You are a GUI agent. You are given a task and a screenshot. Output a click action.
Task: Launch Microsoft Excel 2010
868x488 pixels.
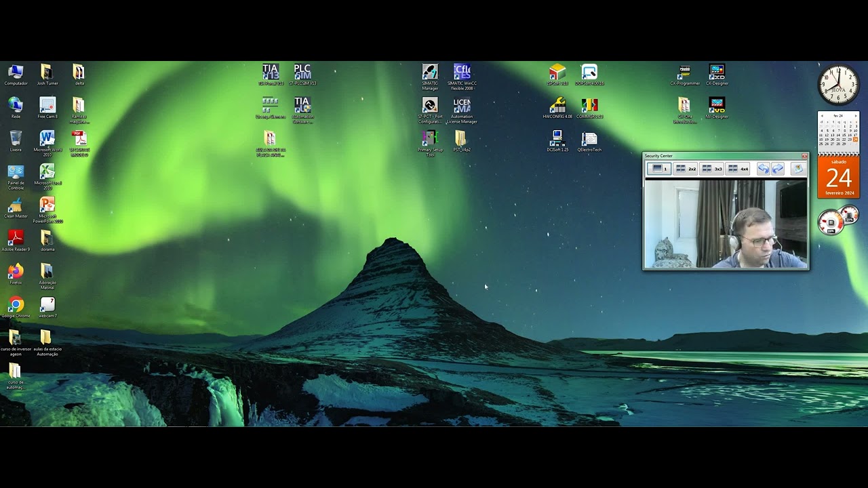click(47, 176)
